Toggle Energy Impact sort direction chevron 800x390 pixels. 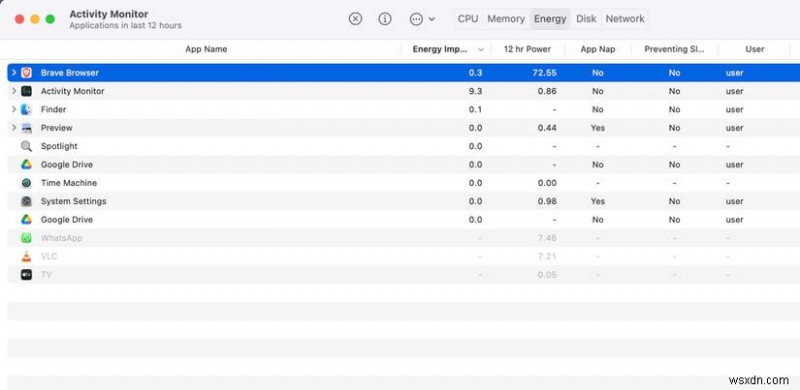click(x=481, y=50)
